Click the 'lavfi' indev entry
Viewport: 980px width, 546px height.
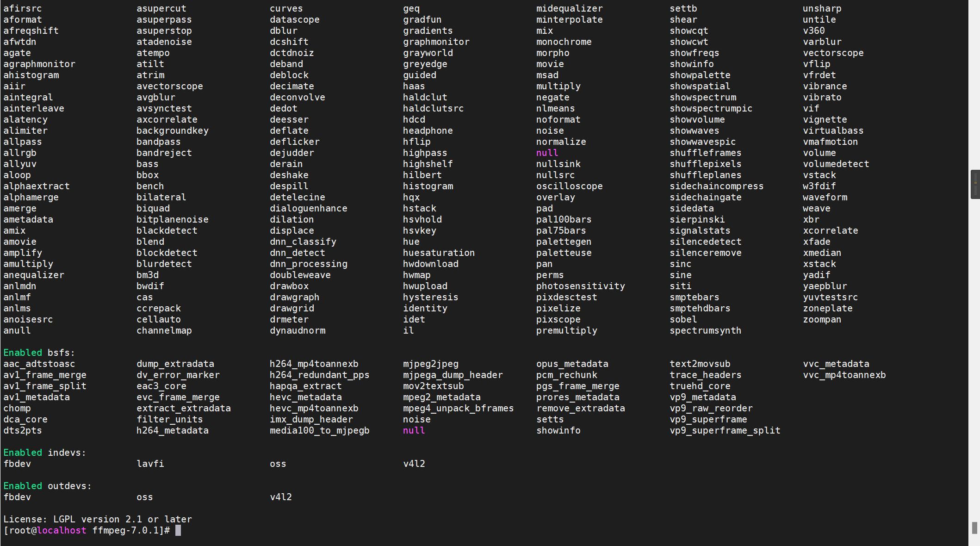(150, 464)
